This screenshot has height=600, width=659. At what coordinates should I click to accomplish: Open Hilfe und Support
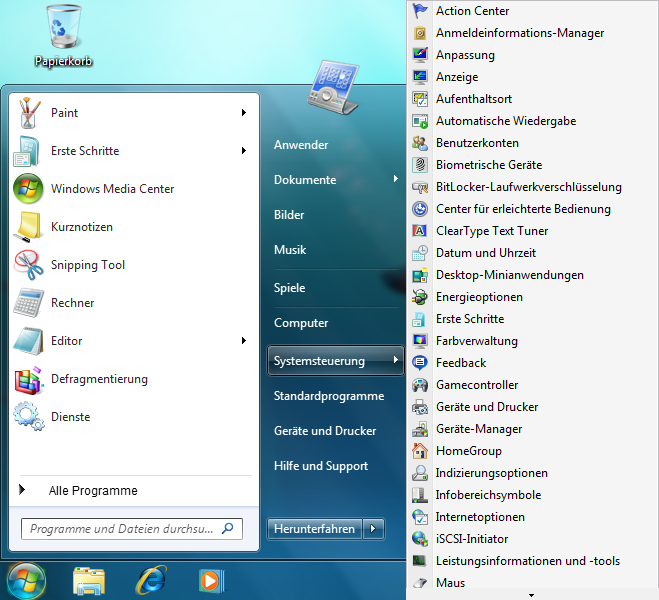(x=321, y=466)
